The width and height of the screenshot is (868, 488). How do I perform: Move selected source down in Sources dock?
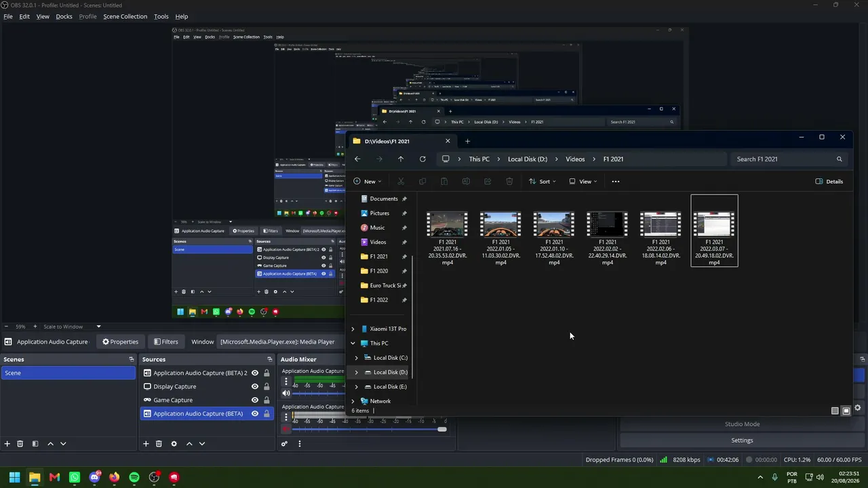pyautogui.click(x=202, y=444)
